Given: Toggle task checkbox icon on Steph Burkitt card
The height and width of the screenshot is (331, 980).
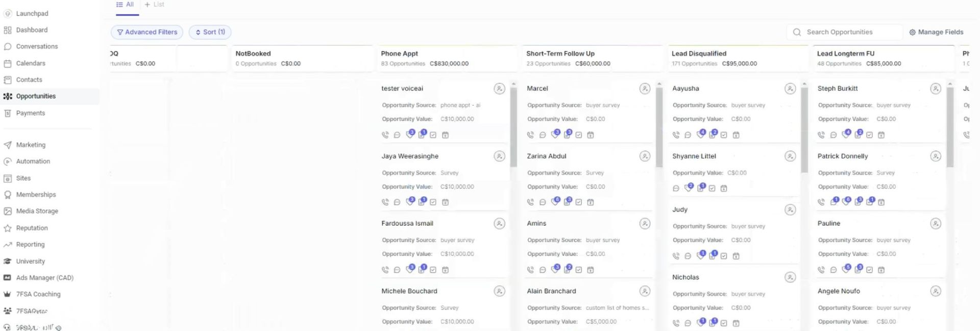Looking at the screenshot, I should click(x=869, y=135).
